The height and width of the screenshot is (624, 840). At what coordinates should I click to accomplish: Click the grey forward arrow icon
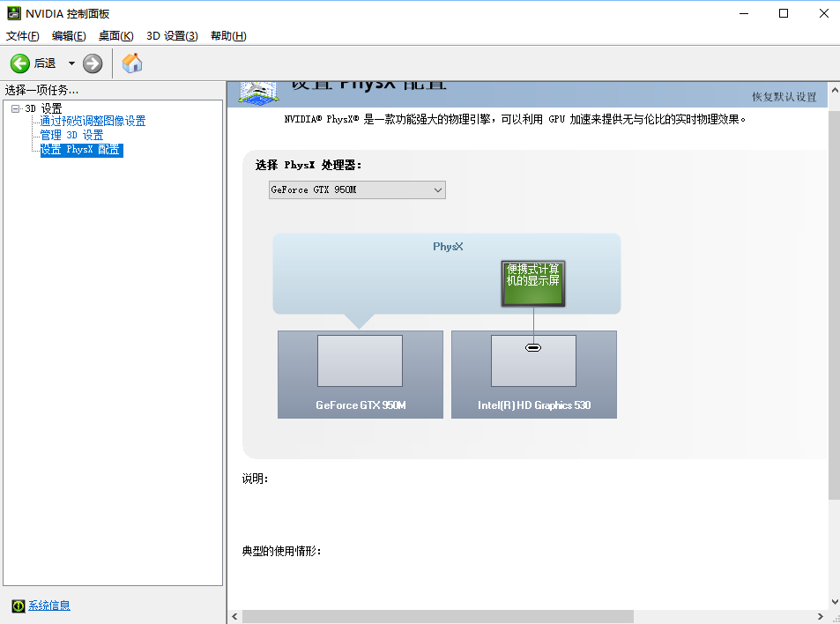click(93, 63)
